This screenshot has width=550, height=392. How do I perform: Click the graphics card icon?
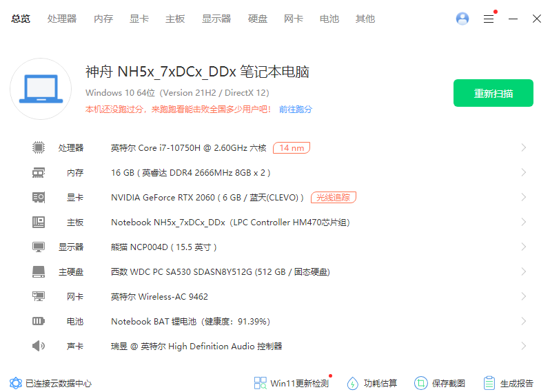[39, 197]
